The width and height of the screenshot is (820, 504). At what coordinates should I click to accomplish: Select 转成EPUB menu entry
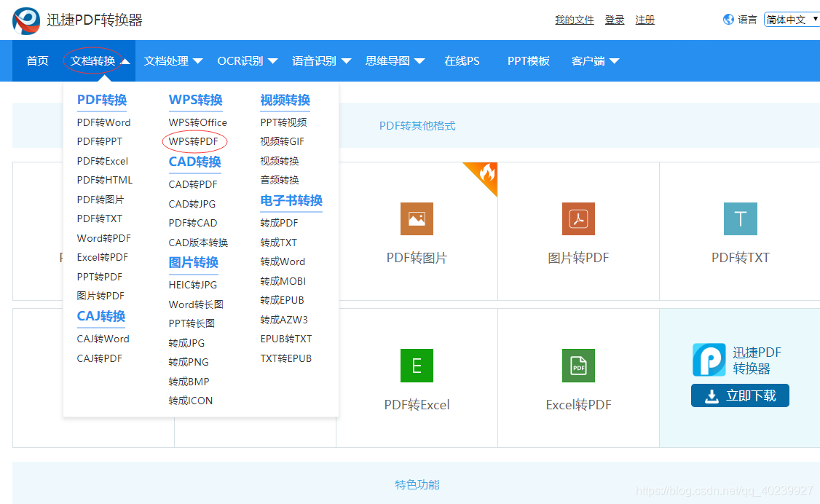pyautogui.click(x=282, y=301)
